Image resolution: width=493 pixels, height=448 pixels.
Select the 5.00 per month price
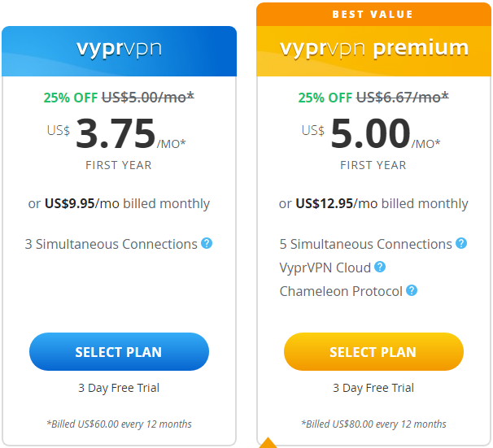coord(371,133)
